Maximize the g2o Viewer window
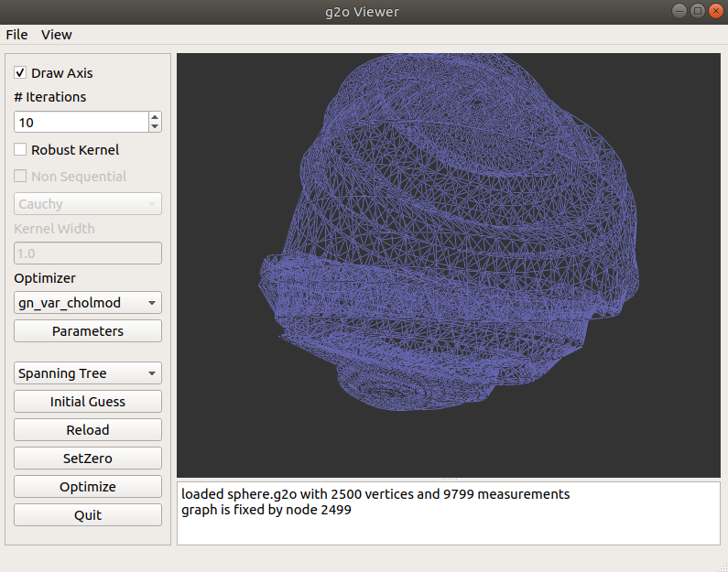 point(697,11)
